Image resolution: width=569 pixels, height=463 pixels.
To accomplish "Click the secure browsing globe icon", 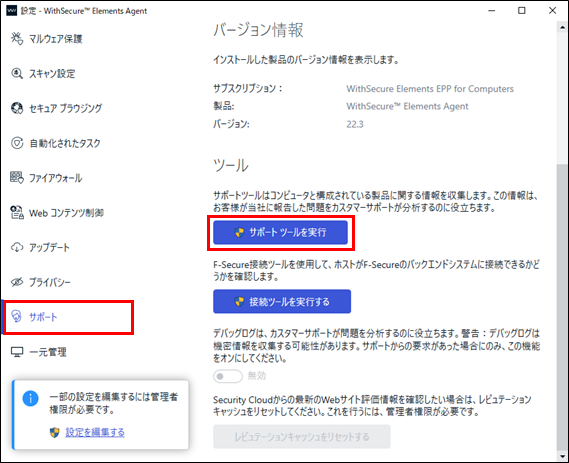I will pos(17,108).
